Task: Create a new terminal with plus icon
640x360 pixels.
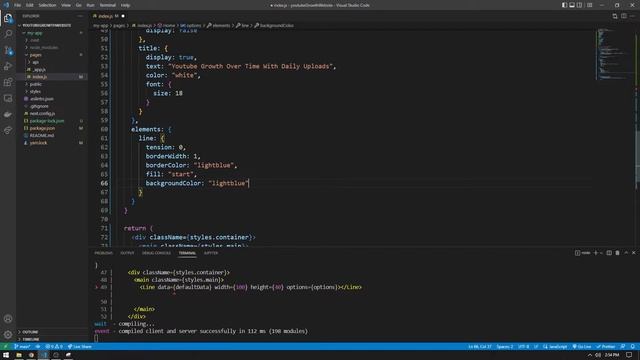Action: coord(596,253)
